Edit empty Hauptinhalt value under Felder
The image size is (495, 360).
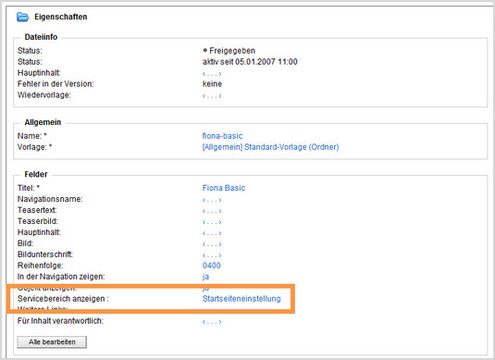pyautogui.click(x=212, y=233)
